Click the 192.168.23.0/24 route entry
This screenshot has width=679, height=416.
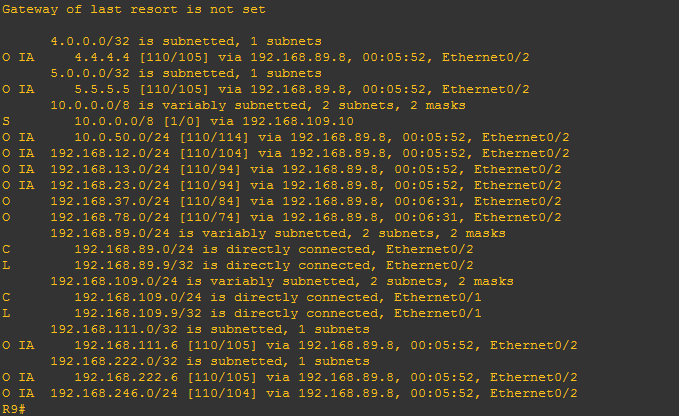coord(282,185)
